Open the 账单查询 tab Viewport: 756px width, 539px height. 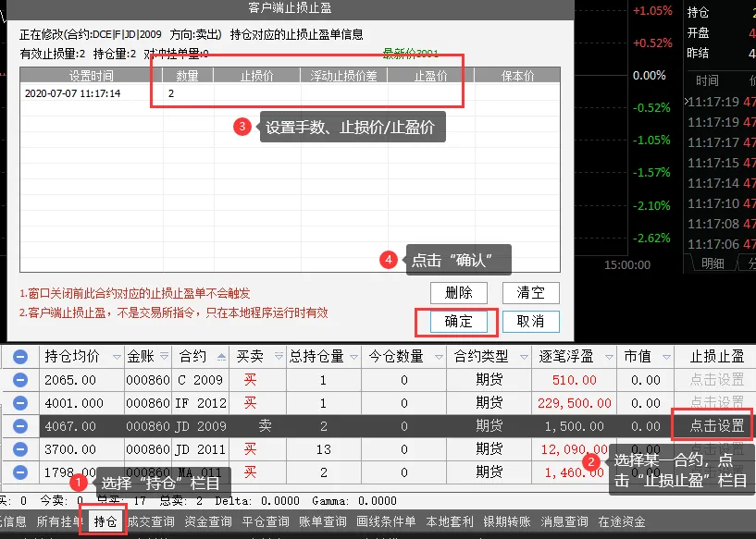click(323, 521)
